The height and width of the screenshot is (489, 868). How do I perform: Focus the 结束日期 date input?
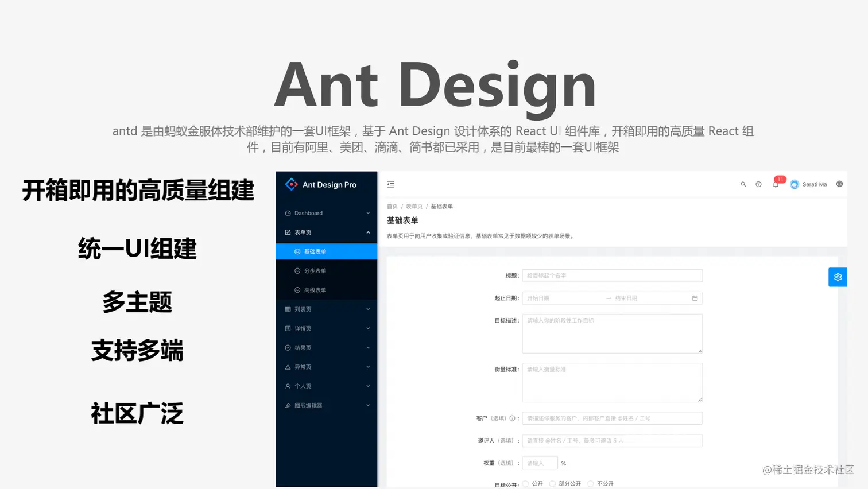tap(652, 298)
